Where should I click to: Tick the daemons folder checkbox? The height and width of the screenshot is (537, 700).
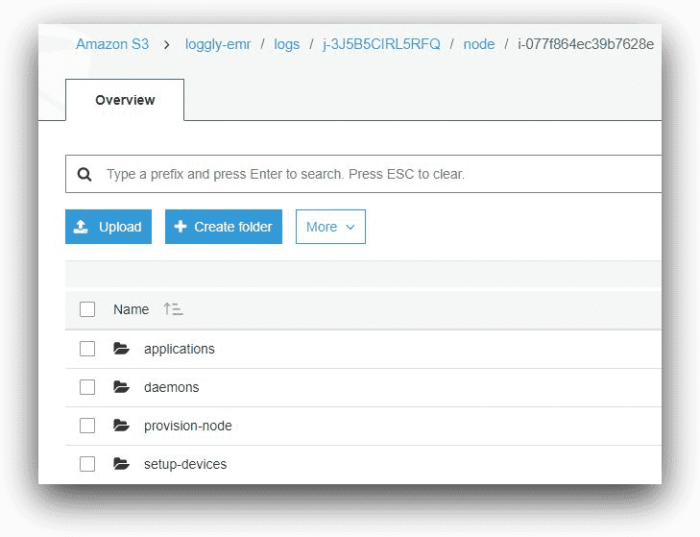(x=87, y=387)
